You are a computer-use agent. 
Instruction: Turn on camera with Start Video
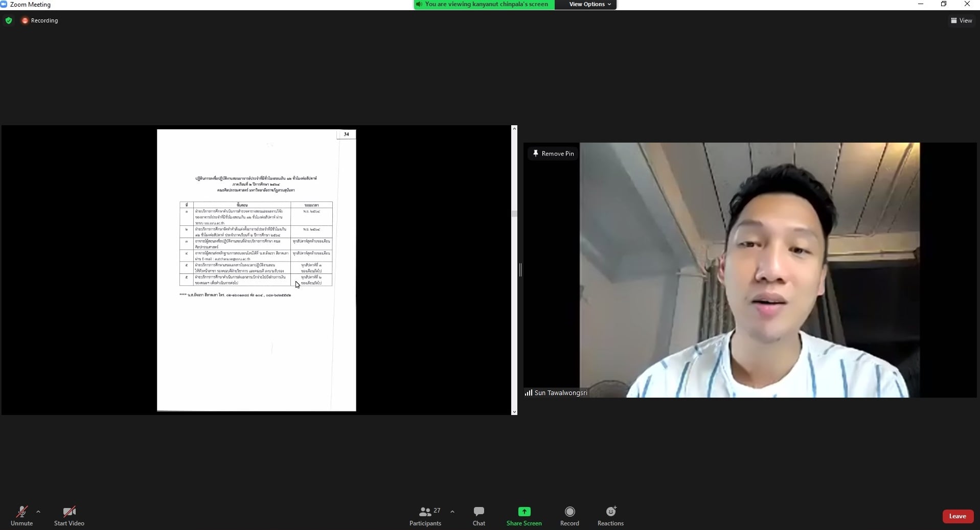coord(69,516)
